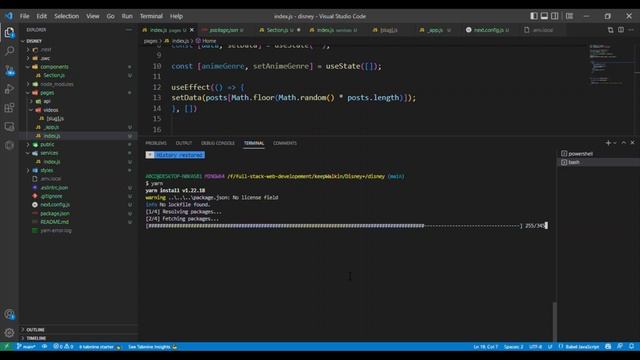Open [slug].js file in explorer
Viewport: 640px width, 360px height.
pyautogui.click(x=55, y=118)
